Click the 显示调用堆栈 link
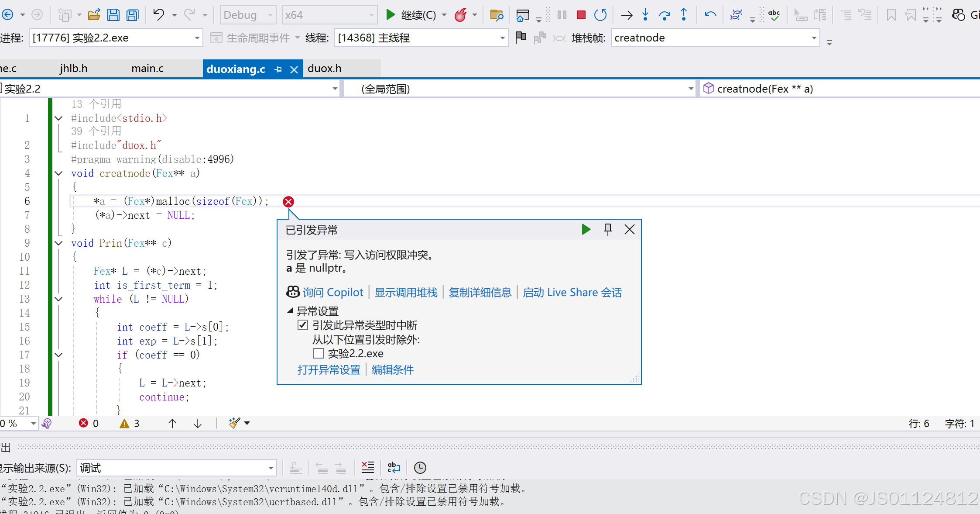Viewport: 980px width, 514px height. [x=406, y=292]
